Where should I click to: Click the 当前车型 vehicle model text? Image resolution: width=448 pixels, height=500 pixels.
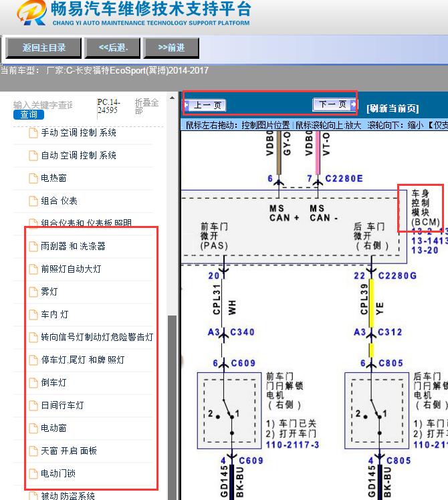pyautogui.click(x=105, y=70)
